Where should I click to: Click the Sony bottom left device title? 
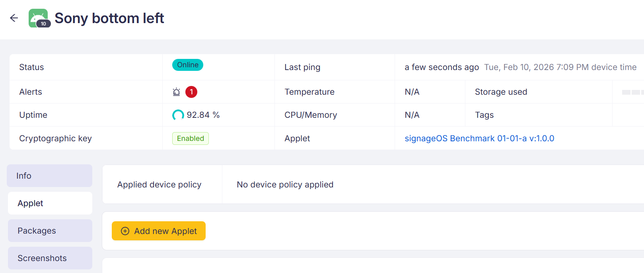point(109,18)
